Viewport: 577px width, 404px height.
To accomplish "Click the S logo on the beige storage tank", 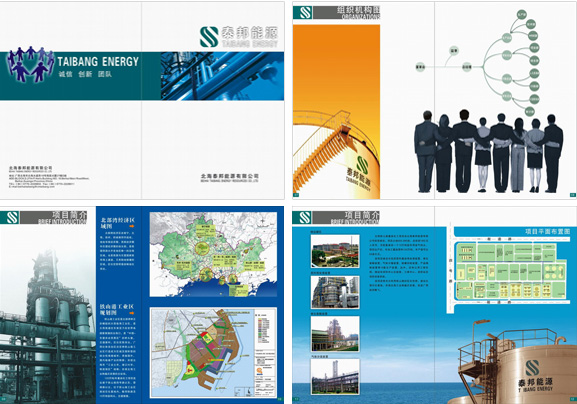I will pyautogui.click(x=532, y=368).
